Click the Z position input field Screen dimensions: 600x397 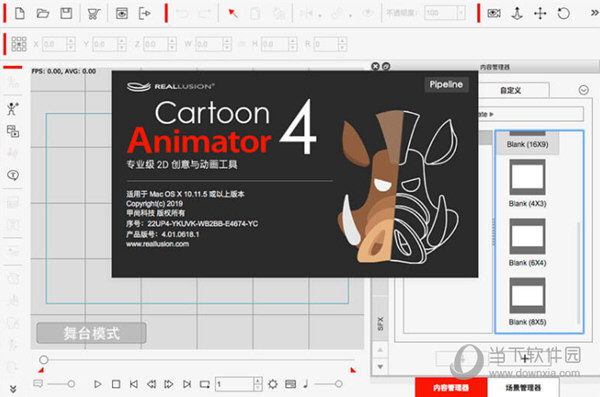click(155, 44)
